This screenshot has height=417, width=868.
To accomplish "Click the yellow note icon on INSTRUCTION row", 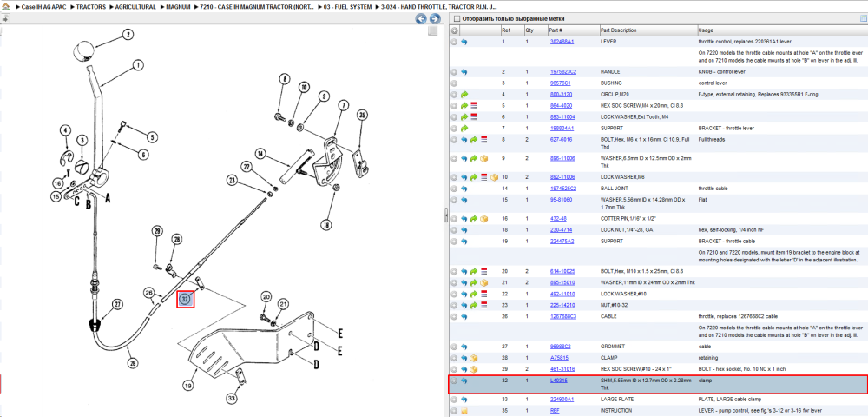I will [464, 410].
